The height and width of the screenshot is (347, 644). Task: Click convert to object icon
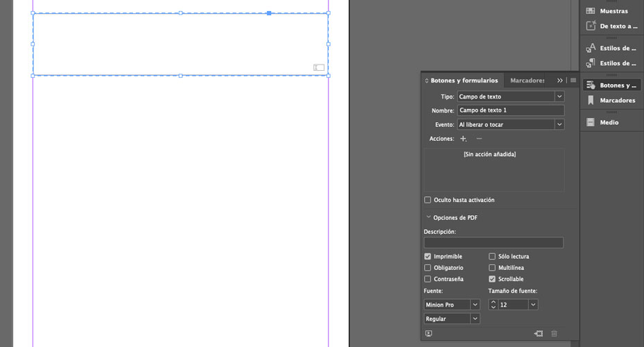pos(539,333)
